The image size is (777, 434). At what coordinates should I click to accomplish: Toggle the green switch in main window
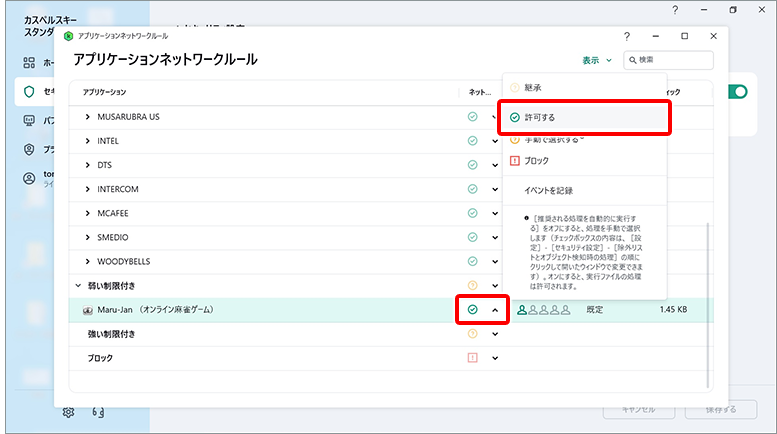(x=738, y=92)
